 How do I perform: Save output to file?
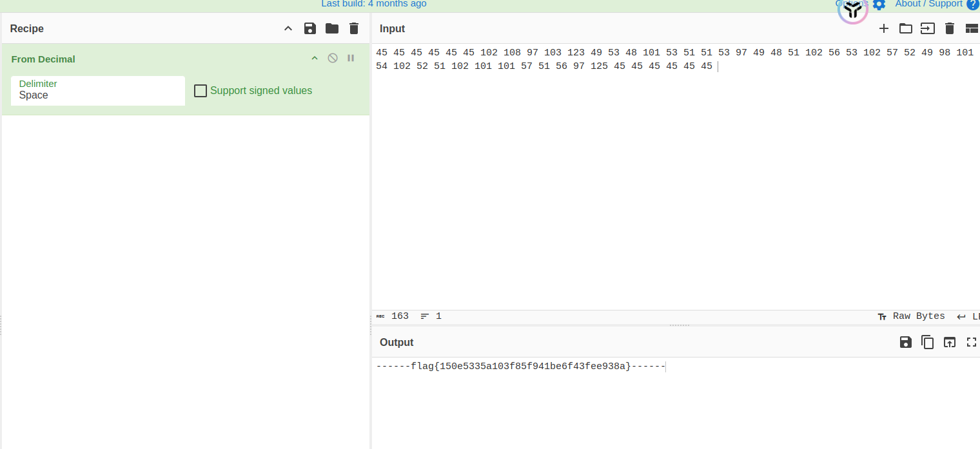(x=906, y=342)
